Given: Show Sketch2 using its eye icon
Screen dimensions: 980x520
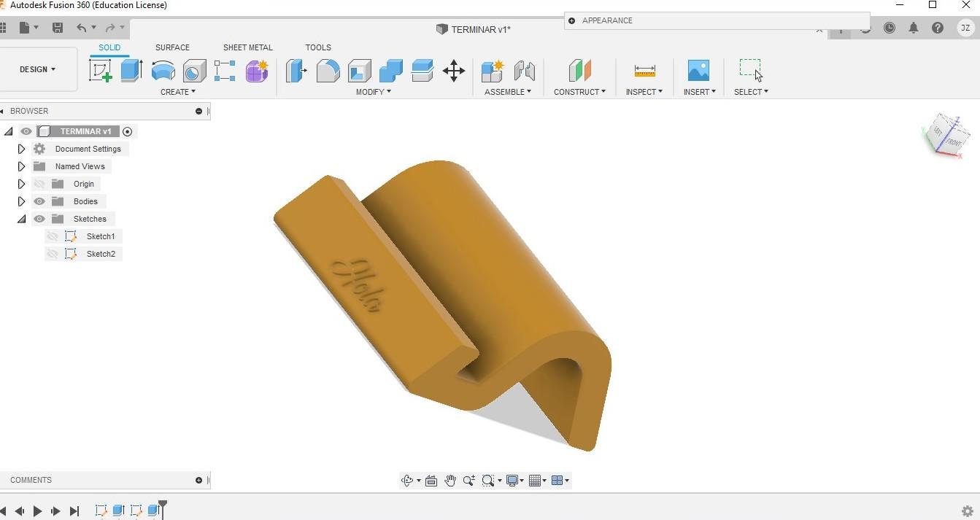Looking at the screenshot, I should pos(53,254).
